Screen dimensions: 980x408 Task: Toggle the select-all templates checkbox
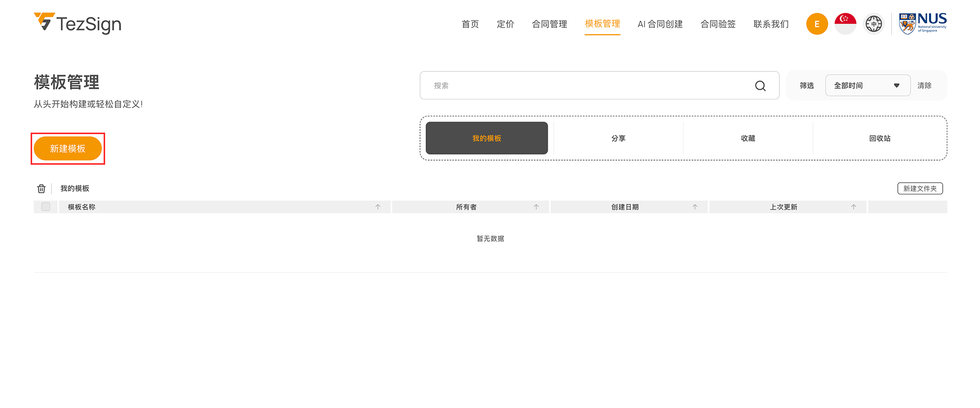point(46,207)
